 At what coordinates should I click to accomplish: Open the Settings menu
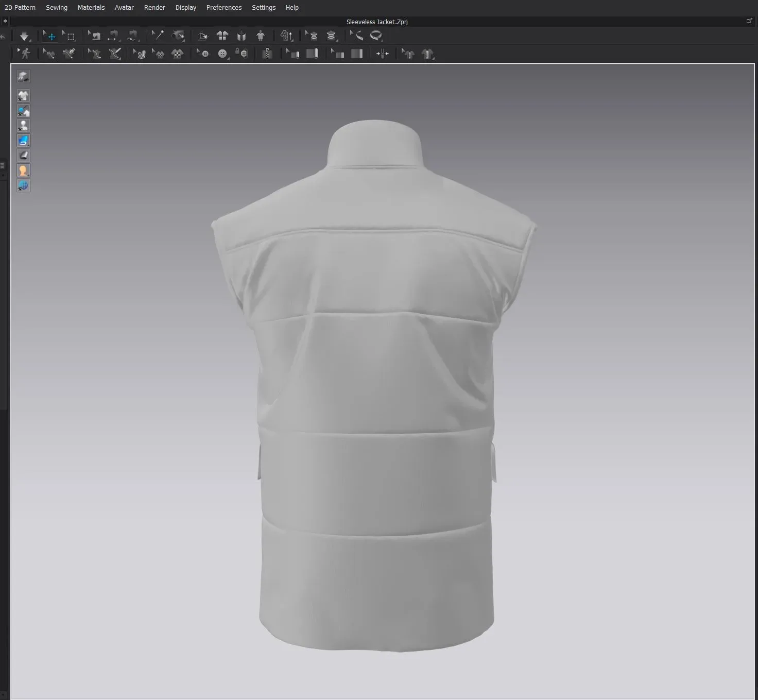click(x=264, y=8)
